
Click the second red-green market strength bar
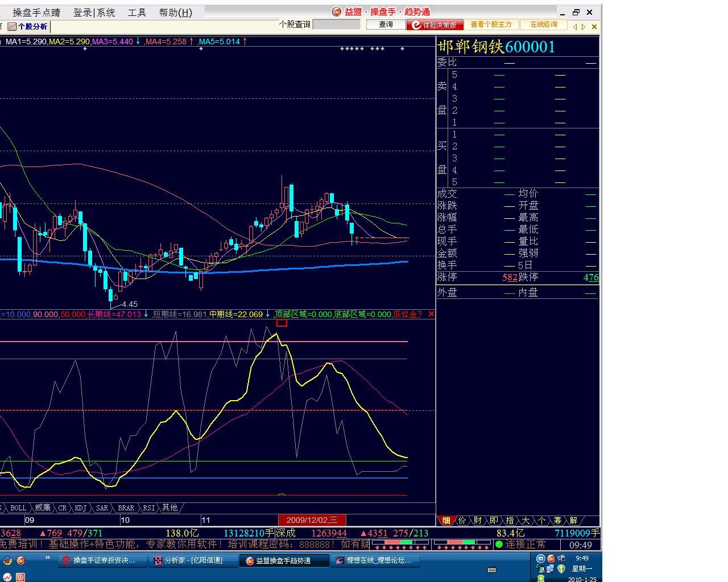coord(462,544)
